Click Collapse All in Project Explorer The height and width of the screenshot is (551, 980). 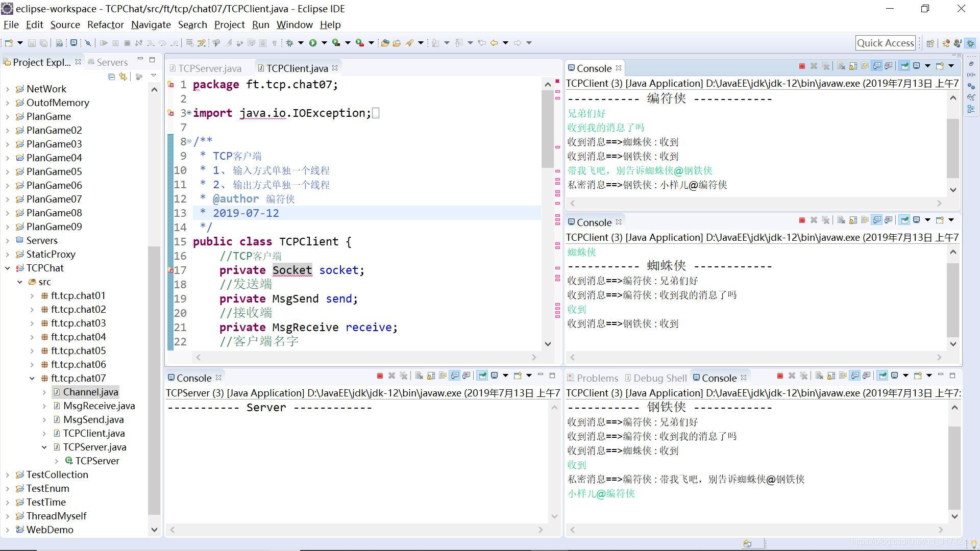[111, 77]
